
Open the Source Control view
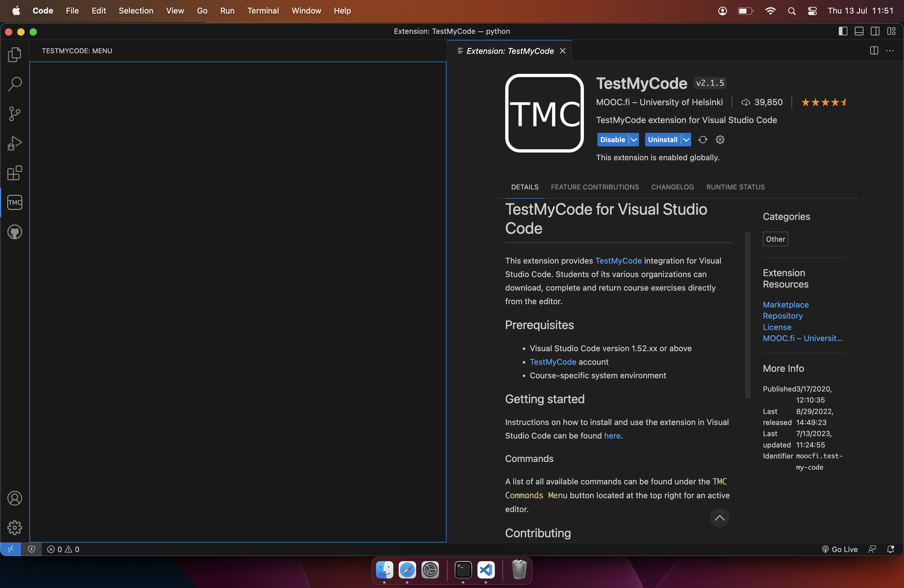point(14,113)
